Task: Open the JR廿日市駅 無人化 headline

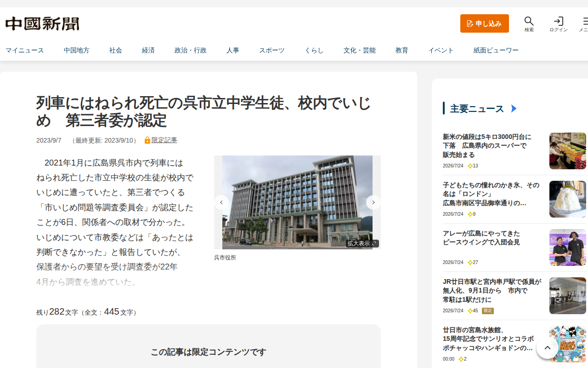Action: (492, 291)
